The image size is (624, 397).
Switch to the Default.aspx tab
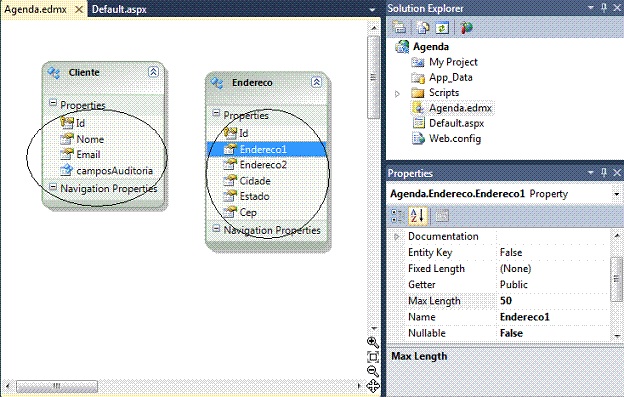(119, 9)
